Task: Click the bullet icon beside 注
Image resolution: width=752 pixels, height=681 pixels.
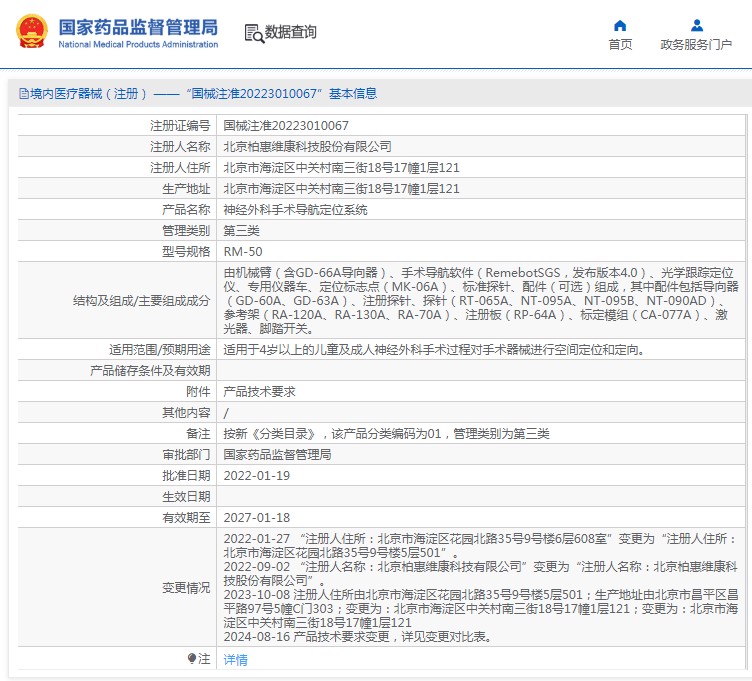Action: [x=192, y=658]
